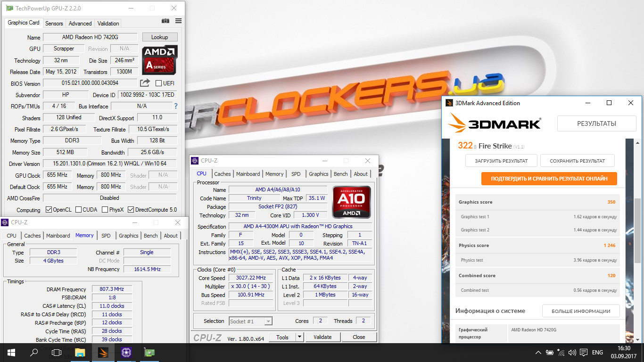Open taskbar search magnifier
Screen dimensions: 644x362
[34, 352]
